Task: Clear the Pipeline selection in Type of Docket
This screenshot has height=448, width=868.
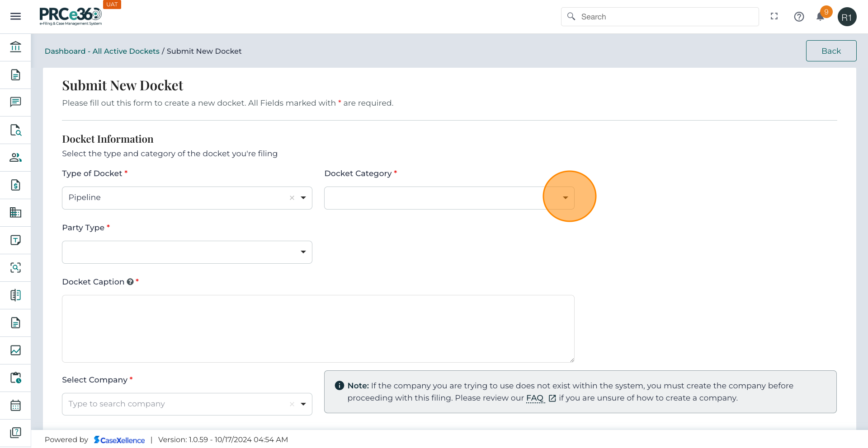Action: 292,198
